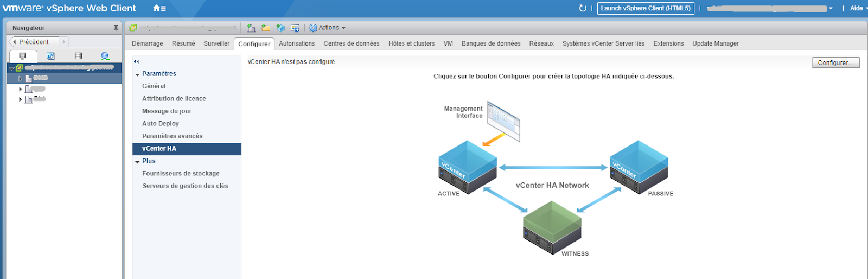Click the Configurer... button
Image resolution: width=868 pixels, height=279 pixels.
click(835, 63)
